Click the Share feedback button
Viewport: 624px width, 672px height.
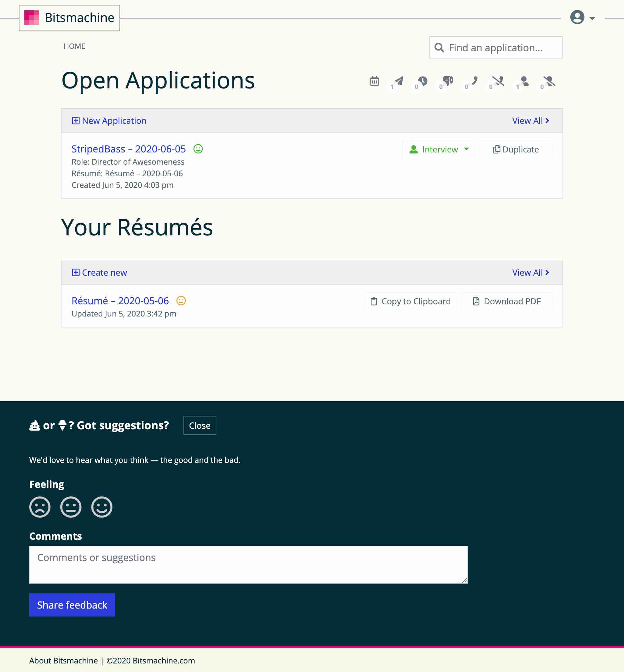(x=72, y=605)
